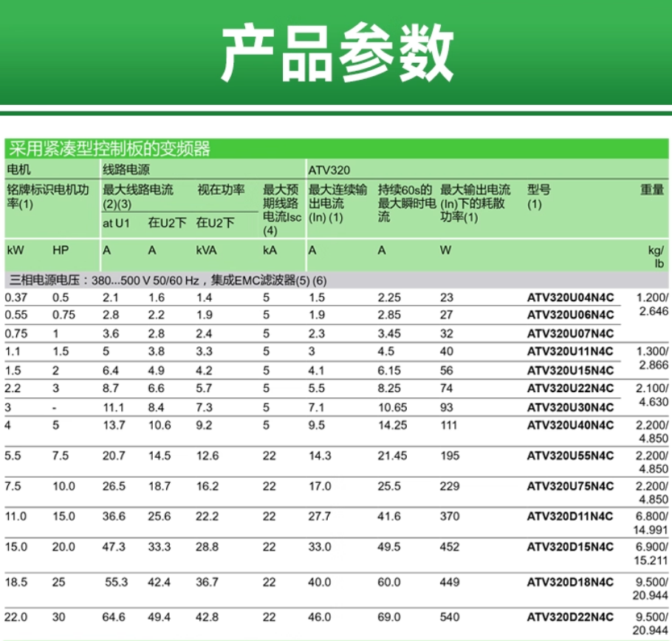Select model ATV320D18N4C
Viewport: 672px width, 641px height.
[x=570, y=583]
